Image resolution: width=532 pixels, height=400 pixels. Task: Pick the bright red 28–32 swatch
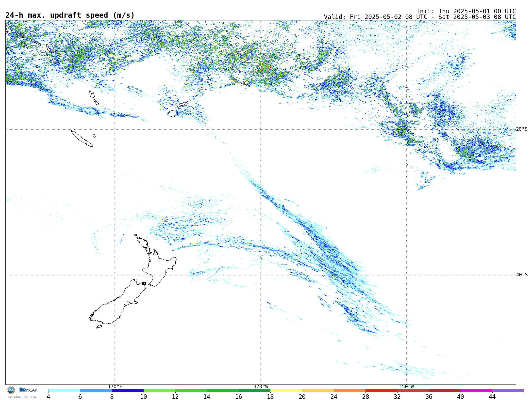point(381,391)
